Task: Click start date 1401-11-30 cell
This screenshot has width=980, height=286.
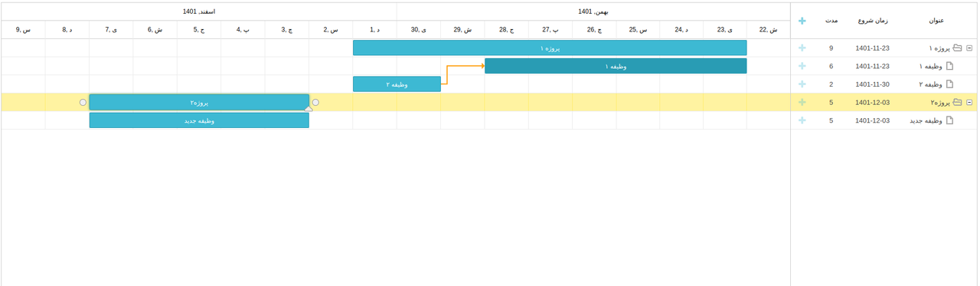Action: (x=872, y=84)
